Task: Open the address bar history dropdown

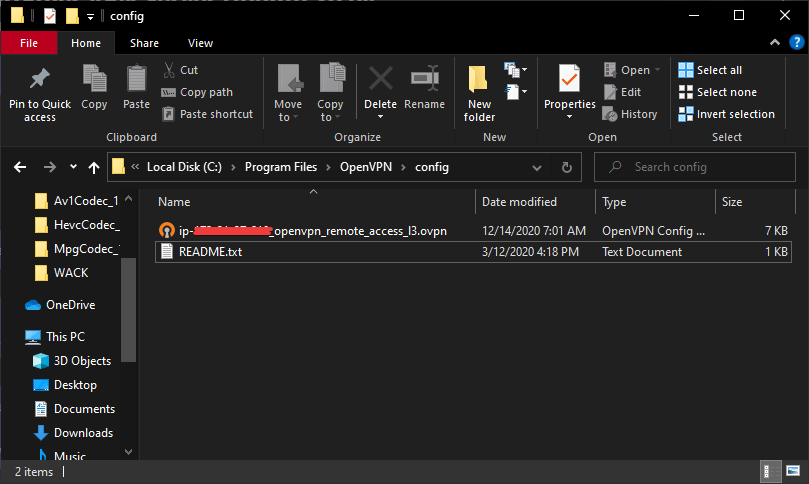Action: (541, 167)
